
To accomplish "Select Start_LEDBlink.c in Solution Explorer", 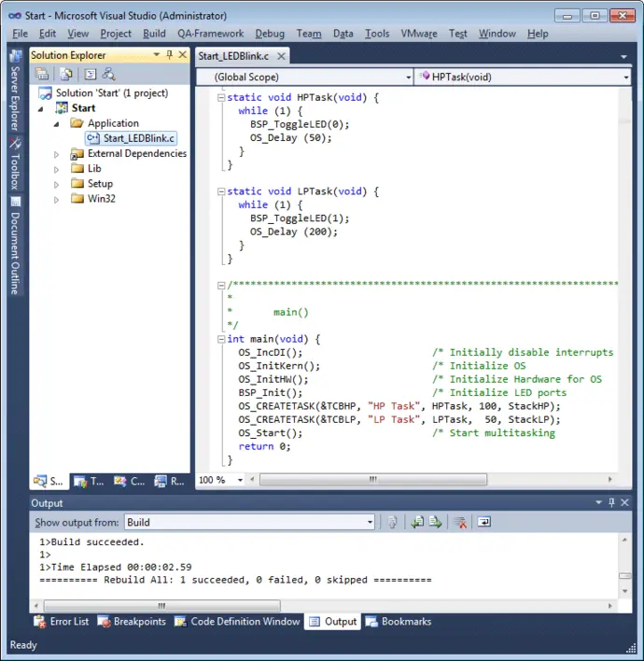I will (x=139, y=138).
